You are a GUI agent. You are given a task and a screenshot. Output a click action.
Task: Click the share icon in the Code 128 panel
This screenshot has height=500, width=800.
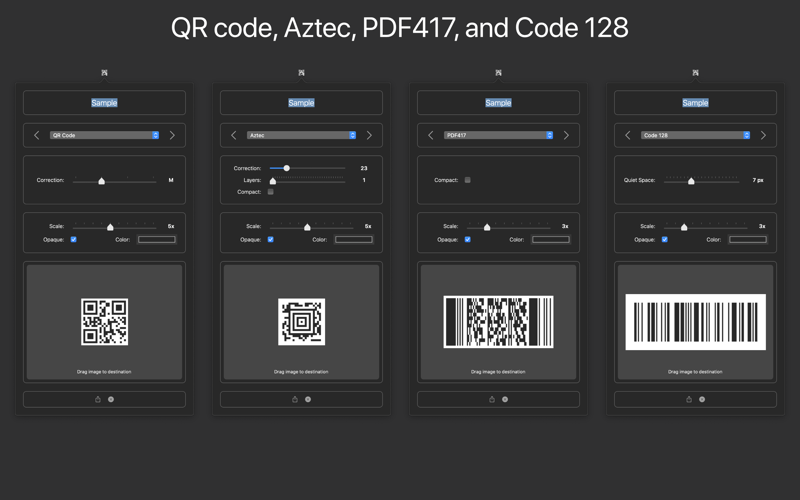coord(688,399)
